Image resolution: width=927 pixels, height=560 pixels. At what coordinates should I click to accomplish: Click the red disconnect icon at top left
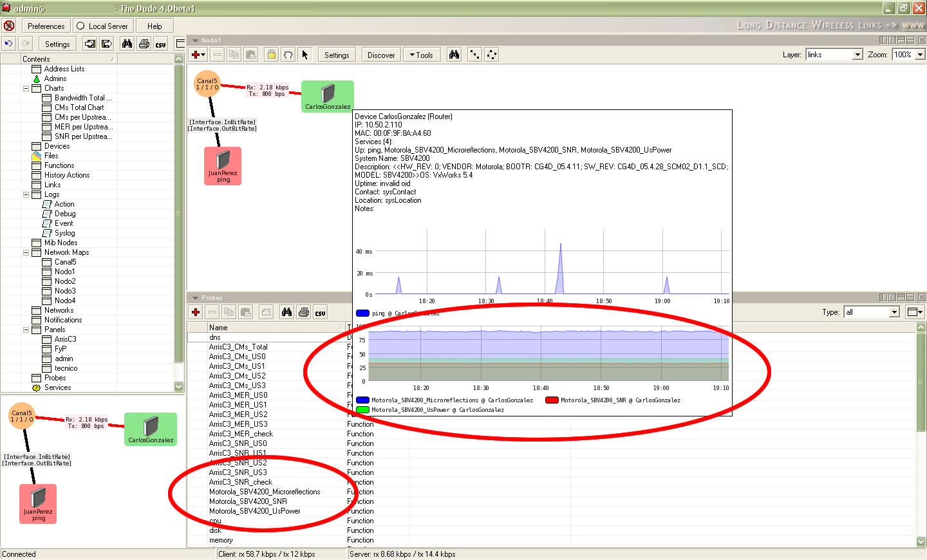(x=9, y=26)
